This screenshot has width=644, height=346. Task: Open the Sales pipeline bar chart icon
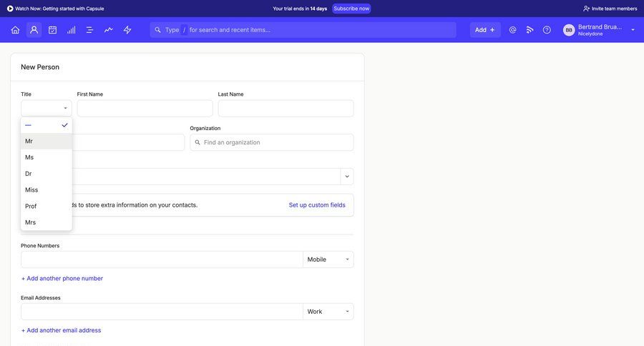coord(71,30)
